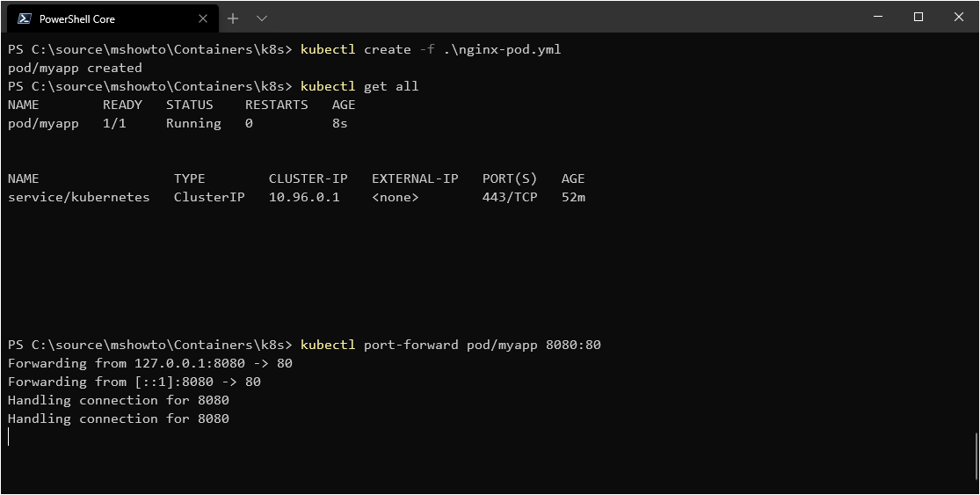Image resolution: width=980 pixels, height=495 pixels.
Task: Click the .\nginx-pod.yml filename in the create command
Action: tap(503, 49)
